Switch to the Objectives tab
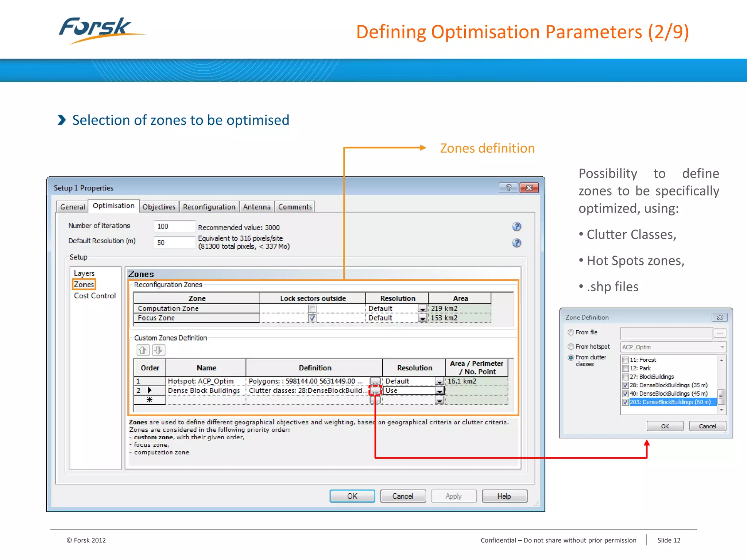Screen dimensions: 747x560 [159, 207]
